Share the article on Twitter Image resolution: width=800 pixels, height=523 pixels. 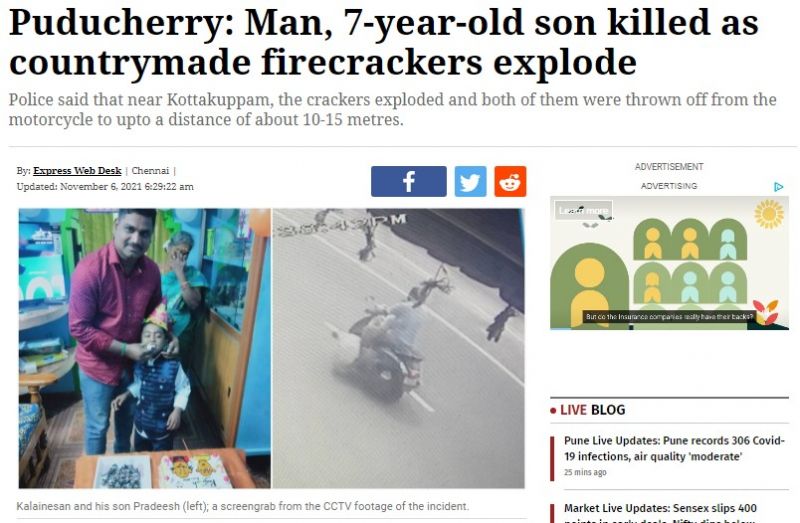pos(470,181)
